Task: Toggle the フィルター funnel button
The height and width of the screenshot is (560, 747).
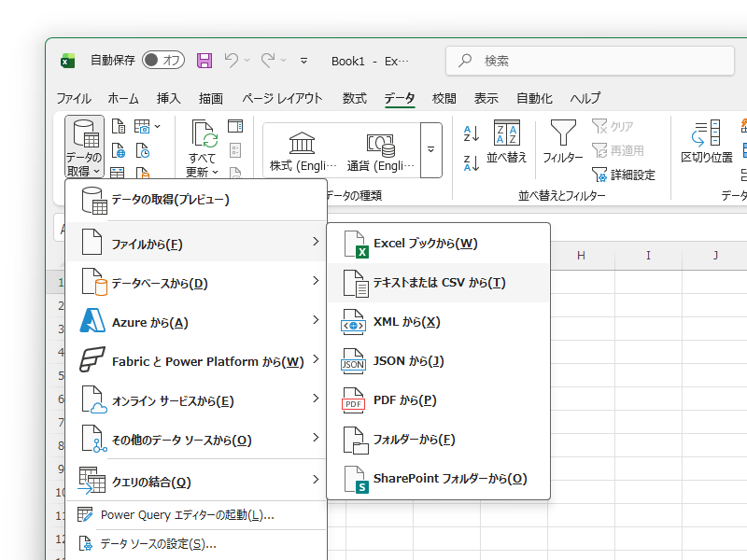Action: [563, 142]
